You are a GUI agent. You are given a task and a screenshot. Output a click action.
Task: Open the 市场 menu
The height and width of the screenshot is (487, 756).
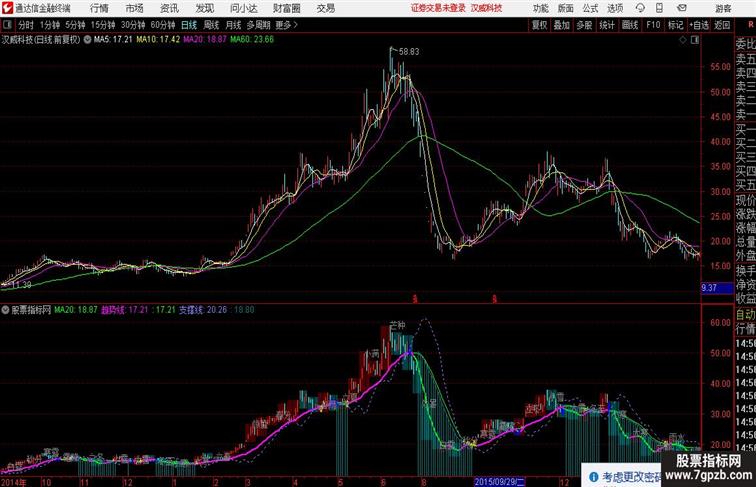(x=135, y=8)
